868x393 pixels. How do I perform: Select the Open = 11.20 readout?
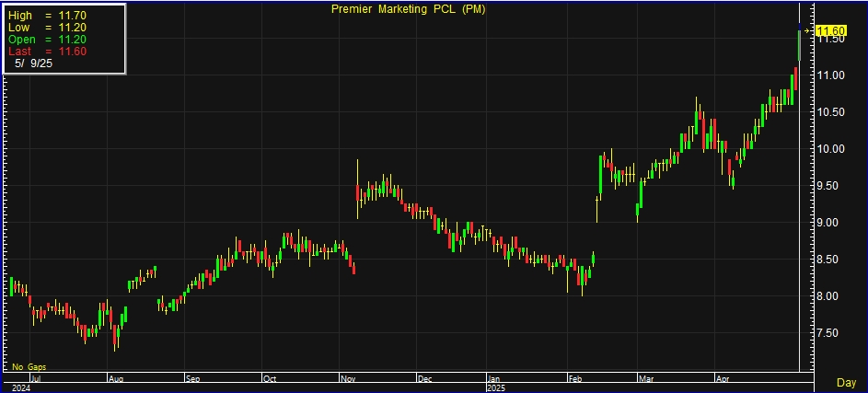[x=47, y=40]
